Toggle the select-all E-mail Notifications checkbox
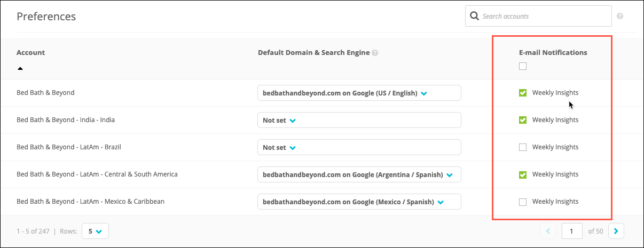This screenshot has width=644, height=248. coord(523,66)
